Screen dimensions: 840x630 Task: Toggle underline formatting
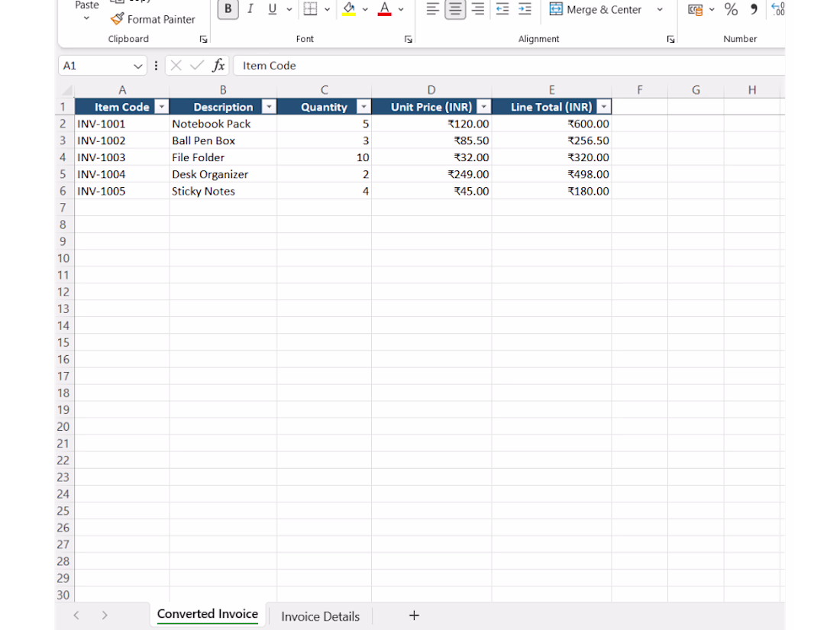pos(272,9)
